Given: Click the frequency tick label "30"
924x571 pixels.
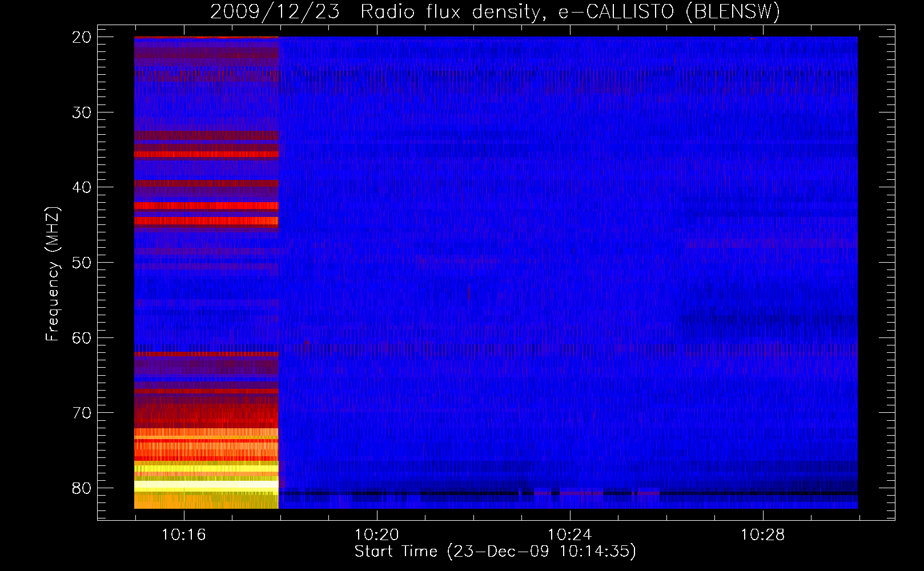Looking at the screenshot, I should (82, 112).
